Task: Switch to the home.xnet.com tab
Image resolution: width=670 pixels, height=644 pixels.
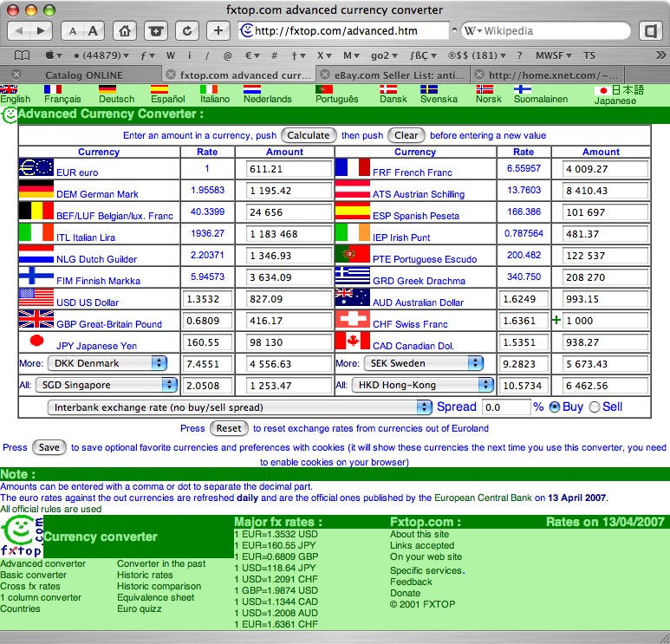Action: [553, 75]
